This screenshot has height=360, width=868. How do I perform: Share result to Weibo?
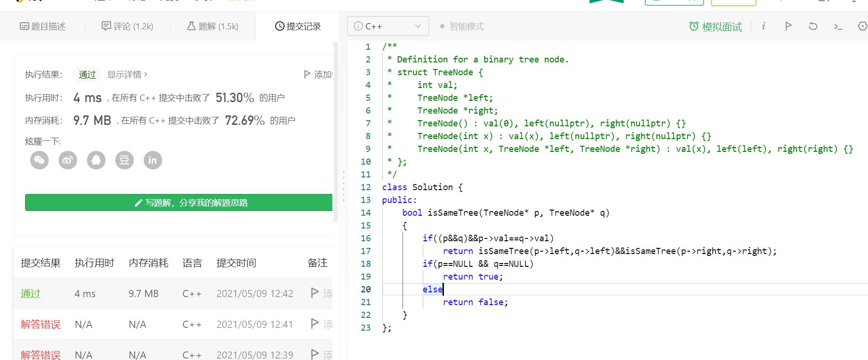point(68,160)
